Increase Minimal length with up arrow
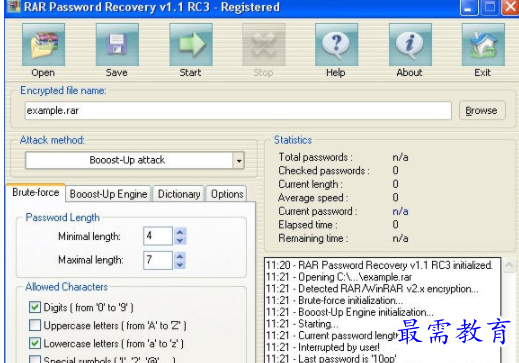 (x=180, y=232)
